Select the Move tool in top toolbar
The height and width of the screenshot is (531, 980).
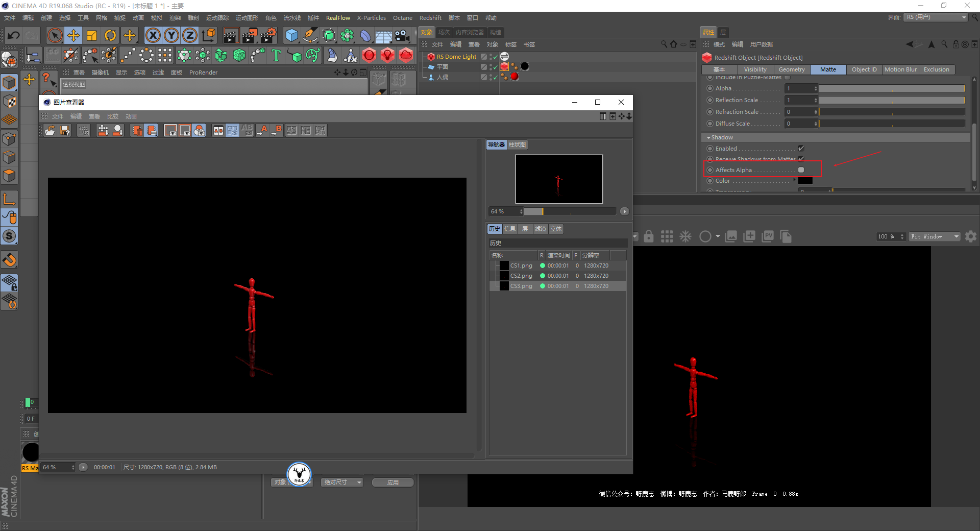click(x=73, y=35)
